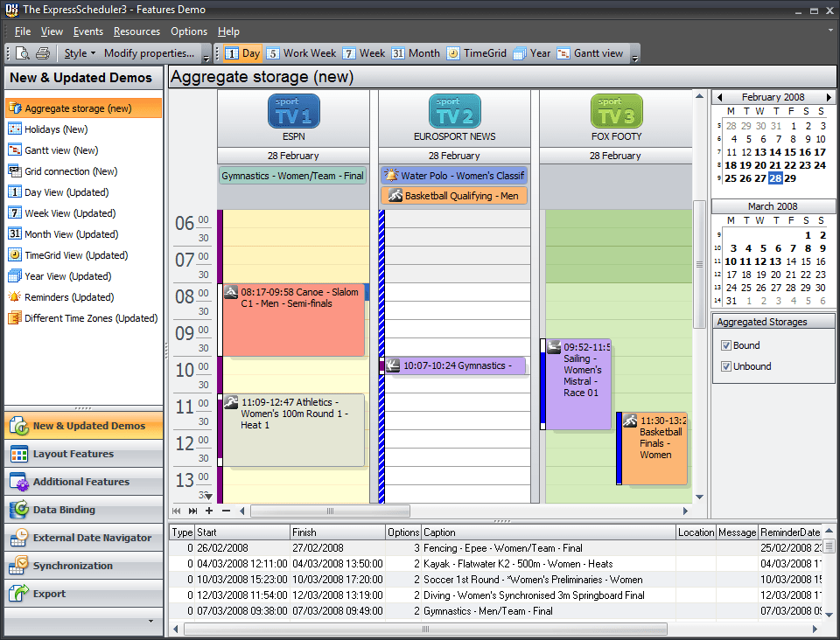Viewport: 840px width, 640px height.
Task: Select Additional Features group
Action: (84, 482)
